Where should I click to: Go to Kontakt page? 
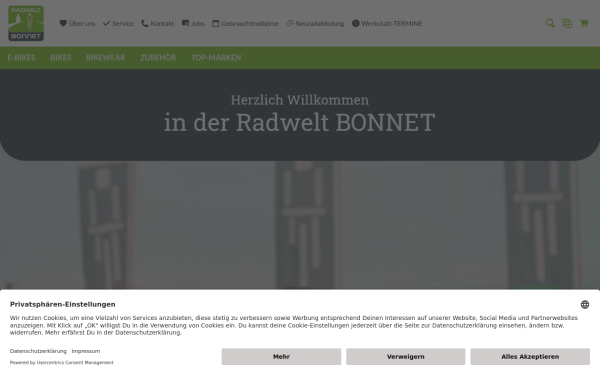click(158, 23)
